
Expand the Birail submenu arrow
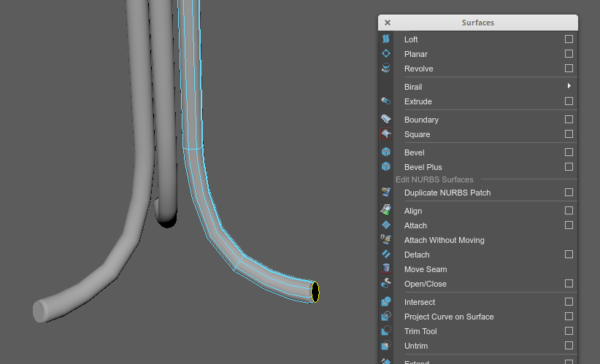coord(569,87)
